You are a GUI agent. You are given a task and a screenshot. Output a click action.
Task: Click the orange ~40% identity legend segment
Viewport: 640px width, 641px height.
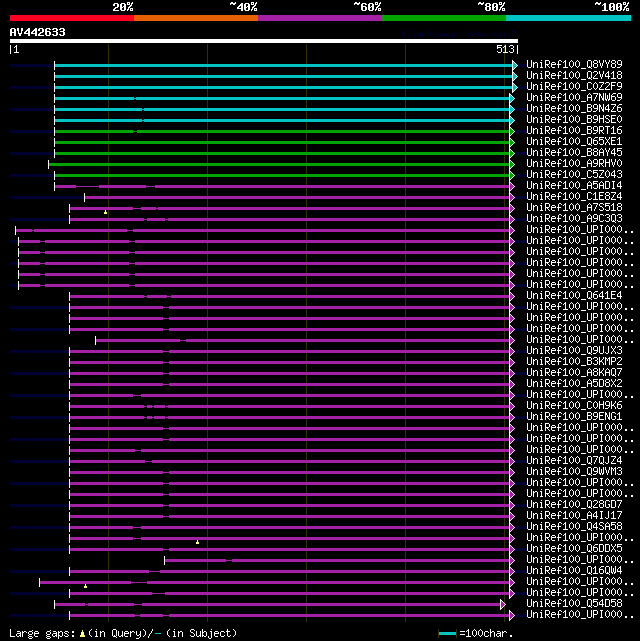tap(196, 18)
